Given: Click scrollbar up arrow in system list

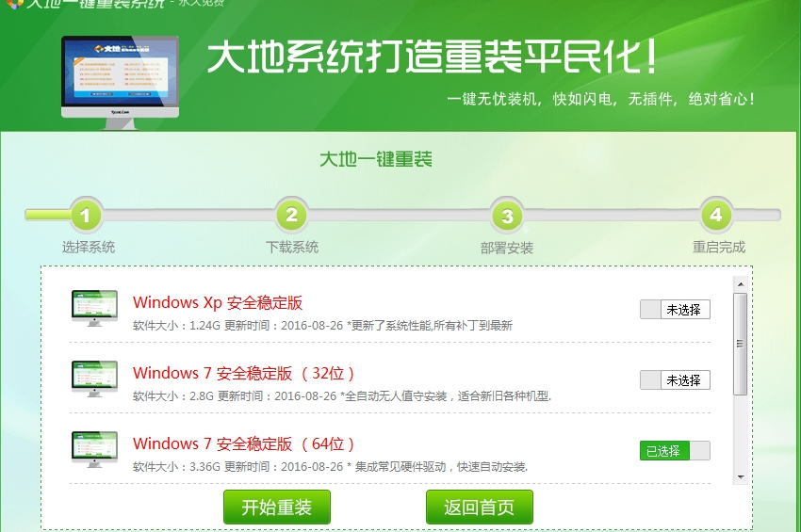Looking at the screenshot, I should (741, 283).
